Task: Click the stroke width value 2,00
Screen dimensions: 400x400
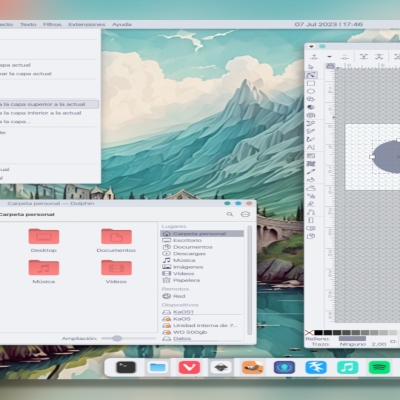Action: (x=379, y=344)
